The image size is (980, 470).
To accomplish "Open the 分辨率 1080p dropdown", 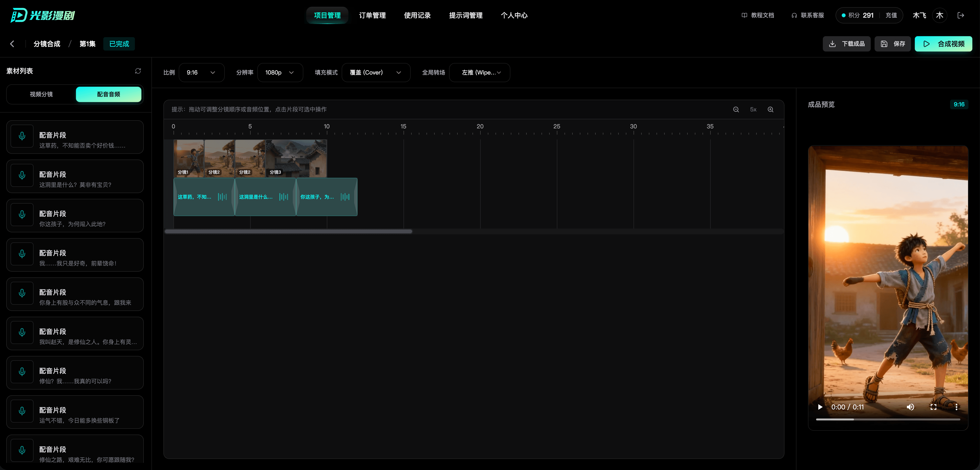I will pos(280,72).
